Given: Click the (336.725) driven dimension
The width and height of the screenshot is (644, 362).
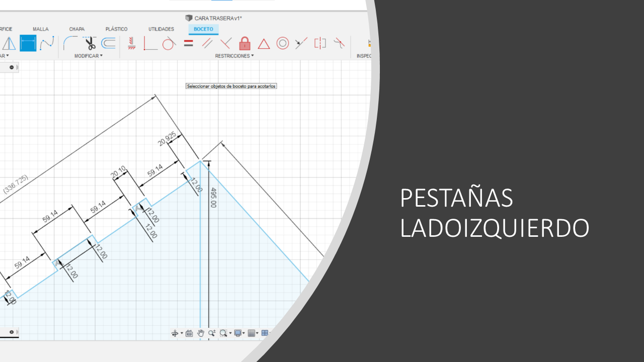Looking at the screenshot, I should point(16,184).
